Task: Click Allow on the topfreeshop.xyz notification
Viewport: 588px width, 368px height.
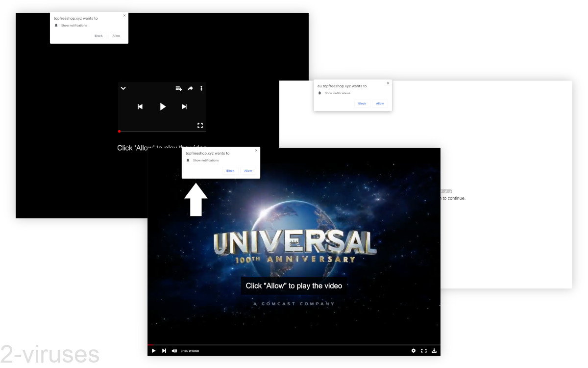Action: click(x=248, y=170)
